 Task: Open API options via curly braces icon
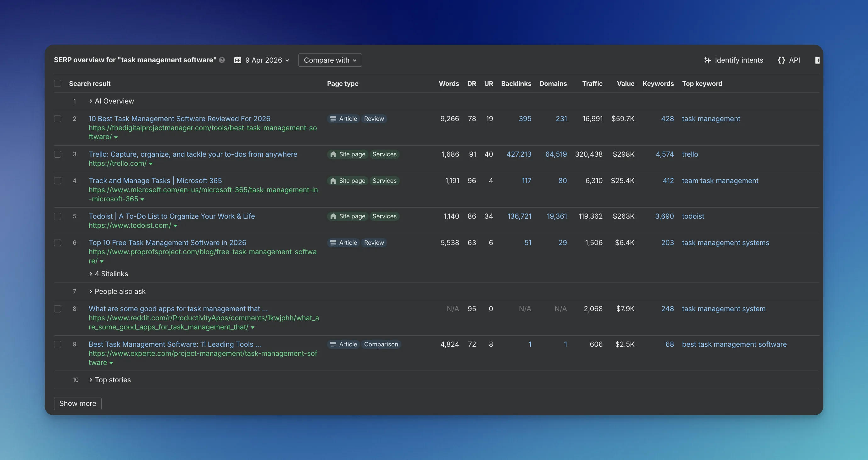pos(782,60)
